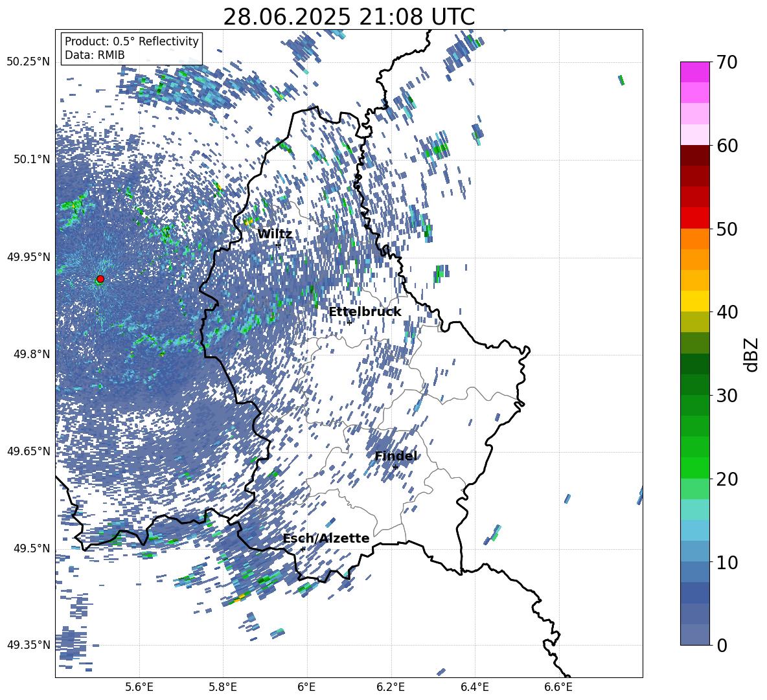
Task: Click the dark maroon colorbar segment below 60
Action: coord(694,155)
